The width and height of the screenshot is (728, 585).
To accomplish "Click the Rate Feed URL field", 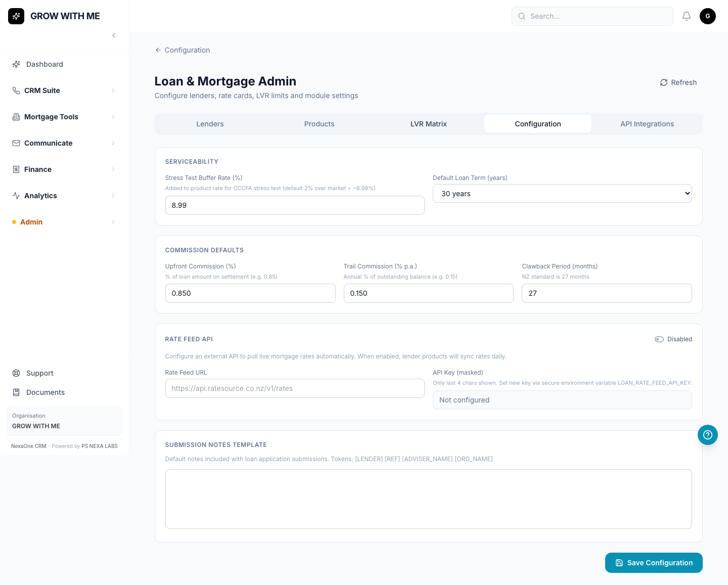I will point(295,388).
